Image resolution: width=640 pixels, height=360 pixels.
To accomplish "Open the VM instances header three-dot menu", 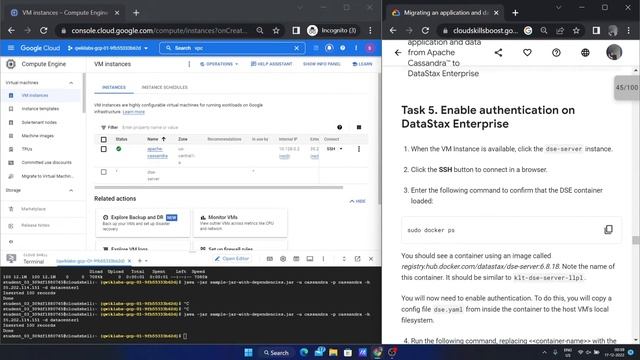I will click(189, 64).
